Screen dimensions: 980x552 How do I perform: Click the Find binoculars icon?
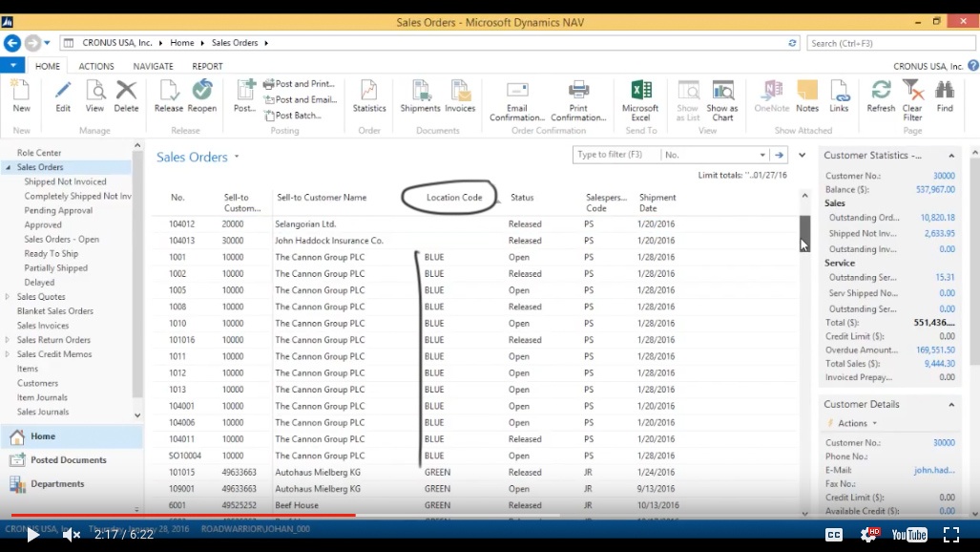click(945, 90)
